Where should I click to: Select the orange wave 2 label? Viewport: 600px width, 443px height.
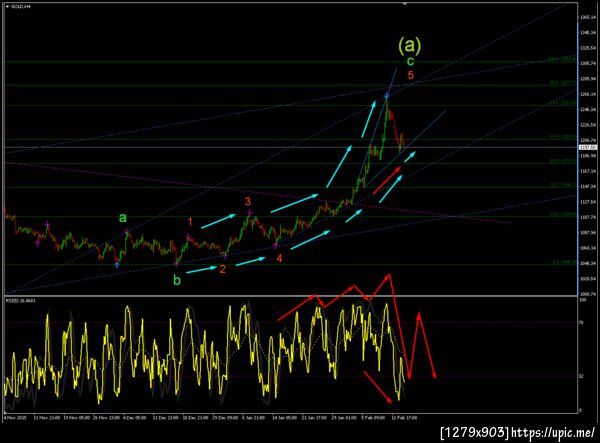pyautogui.click(x=222, y=269)
